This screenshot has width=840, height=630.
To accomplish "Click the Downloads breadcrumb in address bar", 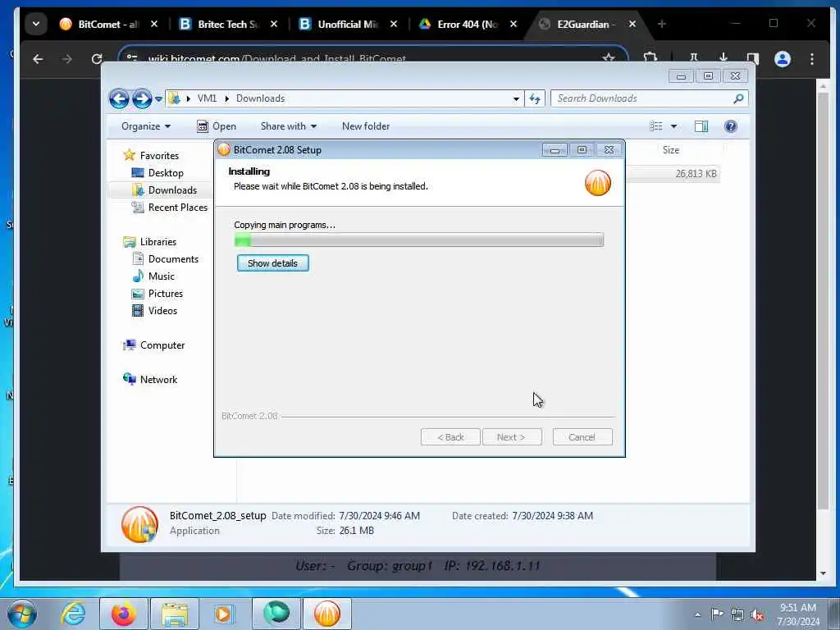I will point(260,98).
